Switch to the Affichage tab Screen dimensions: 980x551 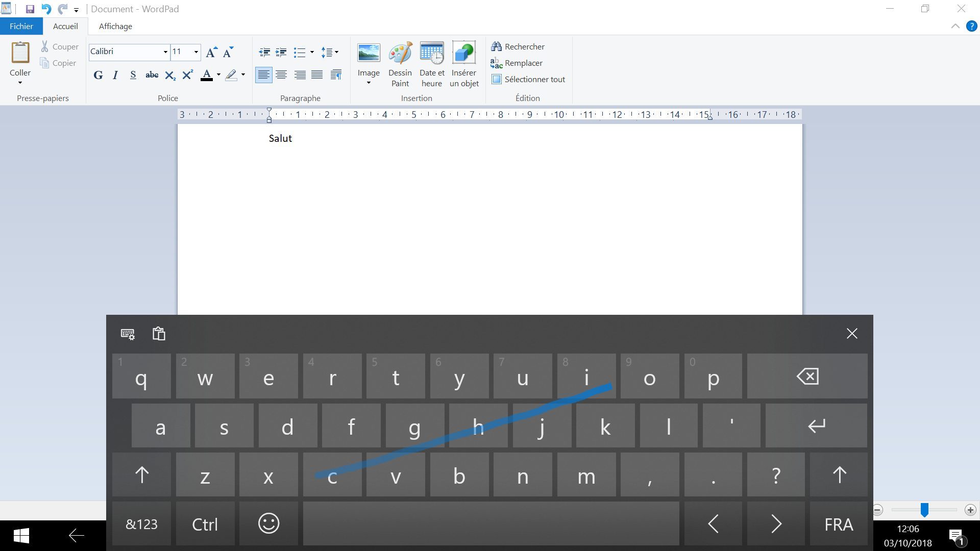coord(115,26)
